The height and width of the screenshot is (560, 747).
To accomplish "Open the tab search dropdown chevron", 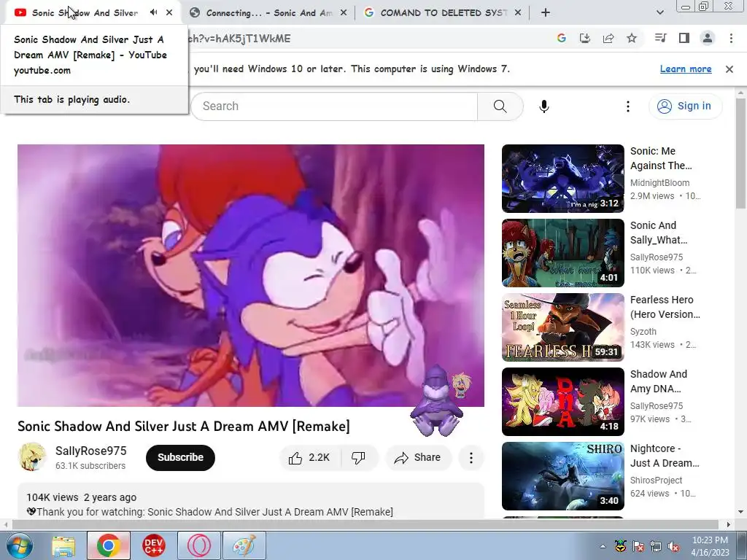I will (659, 13).
